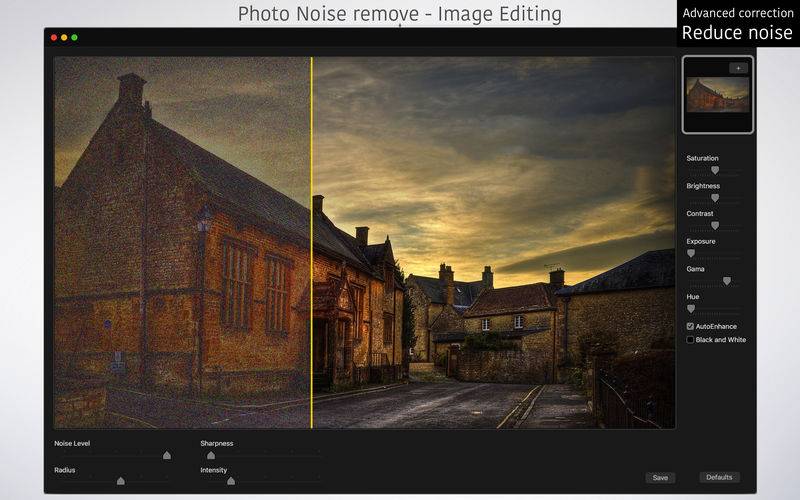Click the Hue label
The image size is (800, 500).
693,296
